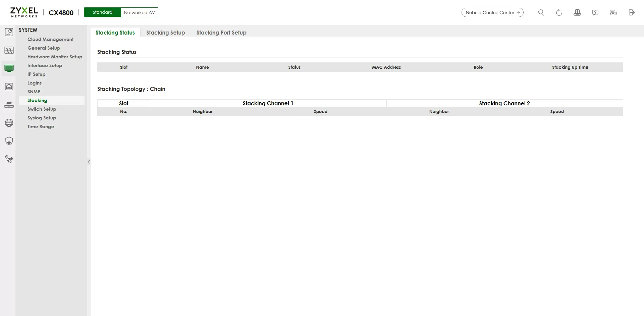The width and height of the screenshot is (644, 316).
Task: Switch to Networked AV mode
Action: [139, 12]
